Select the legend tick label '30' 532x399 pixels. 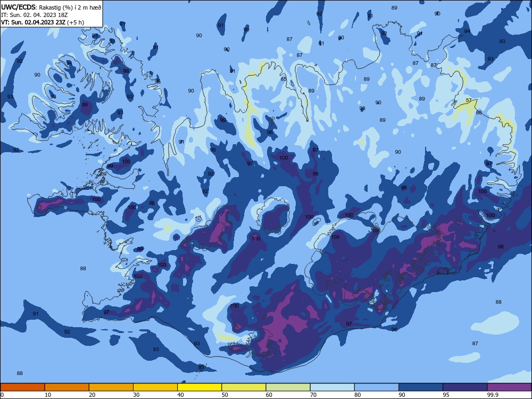[136, 395]
